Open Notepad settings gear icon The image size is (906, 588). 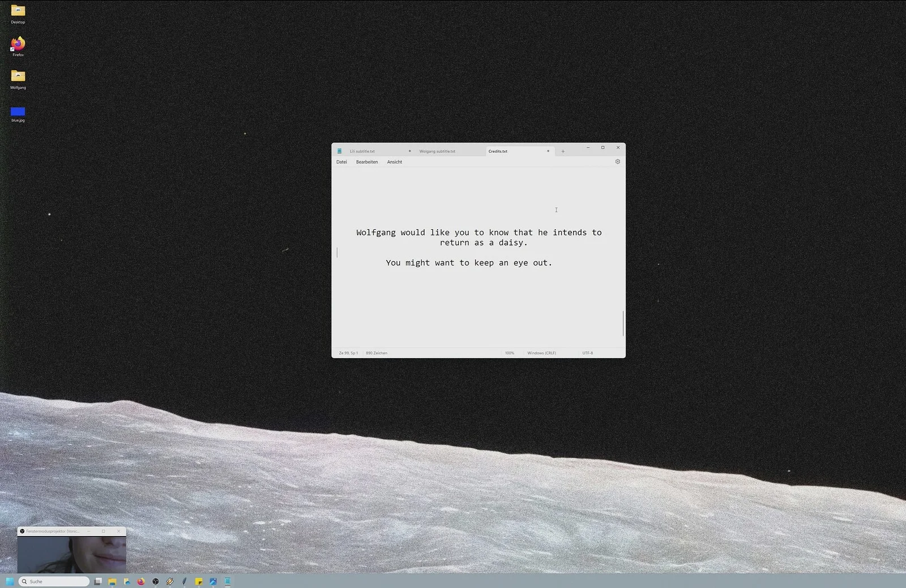click(x=617, y=162)
